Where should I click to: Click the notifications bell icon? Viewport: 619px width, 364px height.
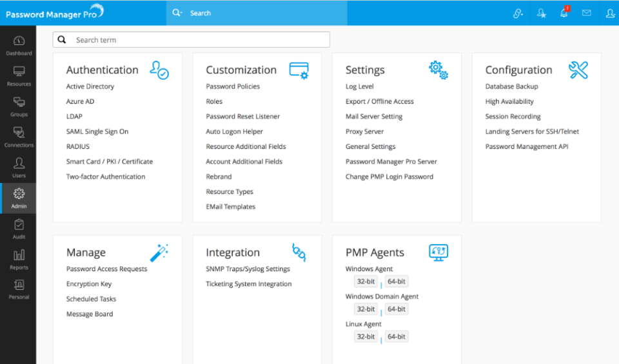coord(564,13)
